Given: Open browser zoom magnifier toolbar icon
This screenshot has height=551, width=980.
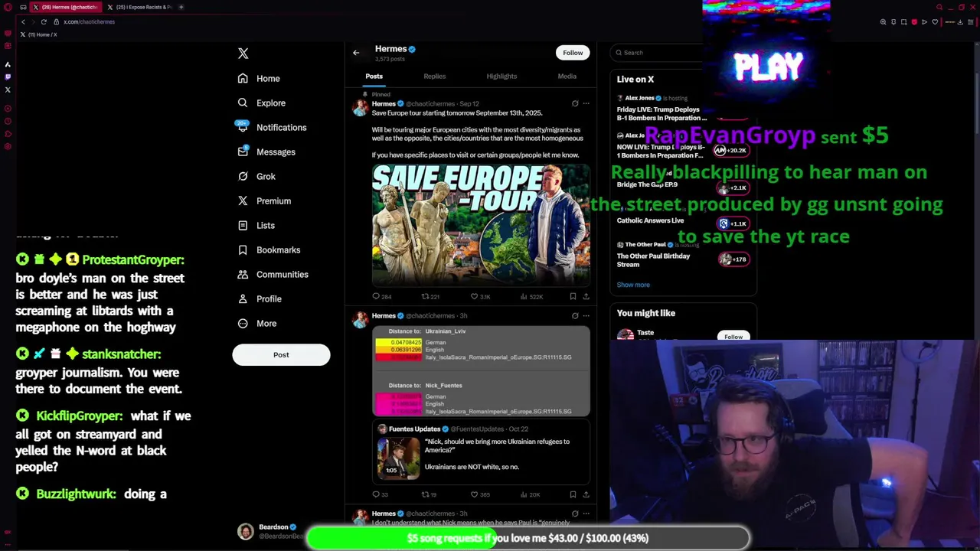Looking at the screenshot, I should (x=883, y=21).
